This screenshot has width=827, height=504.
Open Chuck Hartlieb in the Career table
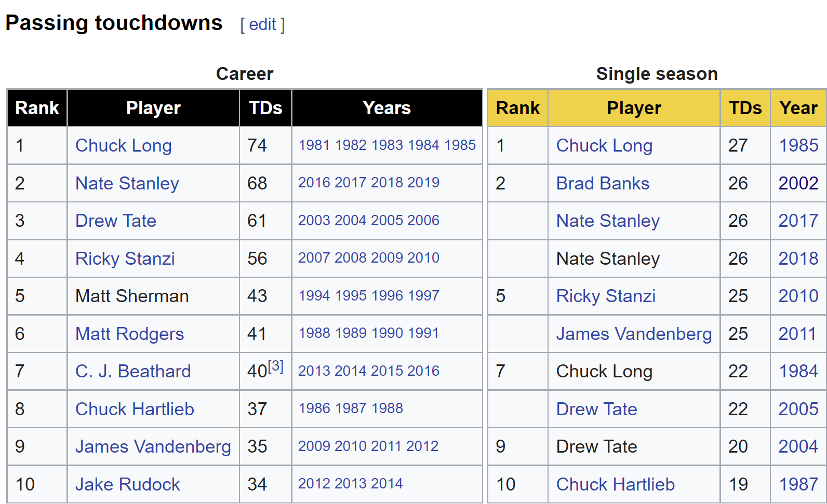click(135, 409)
